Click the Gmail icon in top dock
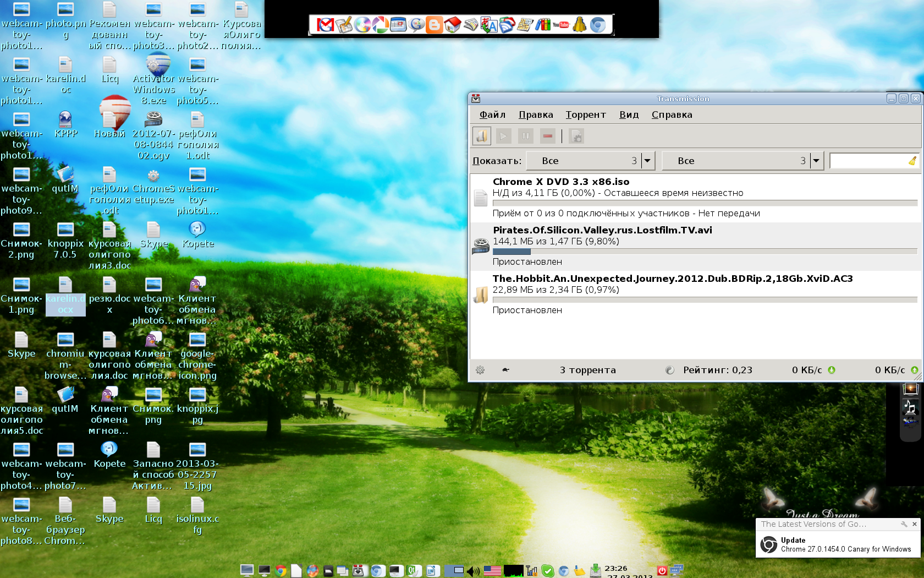Screen dimensions: 924x578 pos(325,25)
